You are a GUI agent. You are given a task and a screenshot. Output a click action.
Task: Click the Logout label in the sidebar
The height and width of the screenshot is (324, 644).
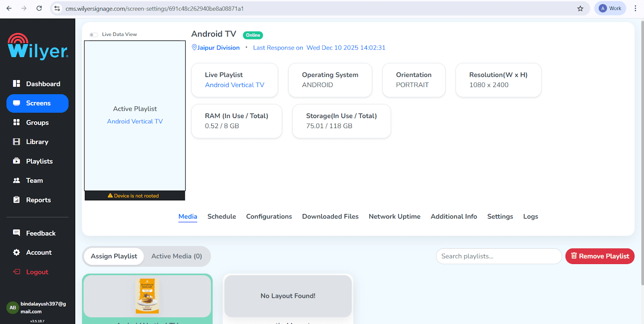(x=37, y=272)
